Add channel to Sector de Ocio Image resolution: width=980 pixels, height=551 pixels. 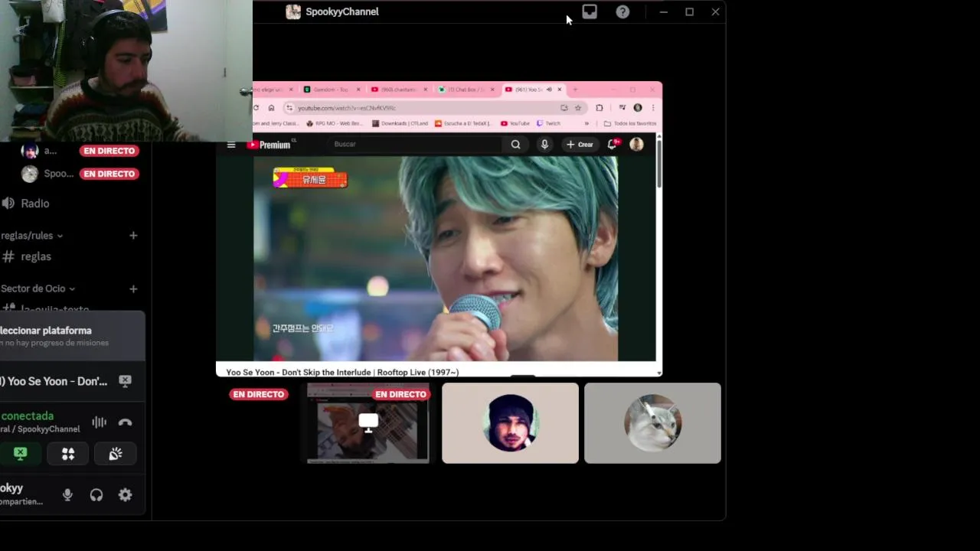pyautogui.click(x=133, y=289)
